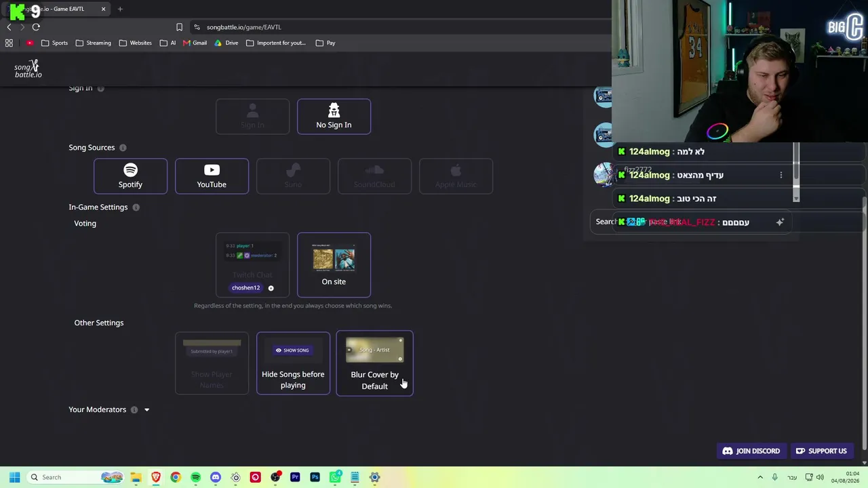Screen dimensions: 868x488
Task: Open the Streaming bookmarks folder
Action: tap(94, 43)
